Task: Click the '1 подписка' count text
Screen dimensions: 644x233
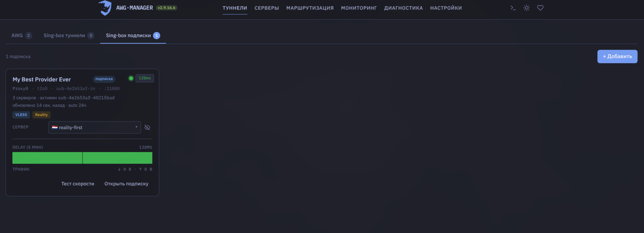Action: (18, 57)
